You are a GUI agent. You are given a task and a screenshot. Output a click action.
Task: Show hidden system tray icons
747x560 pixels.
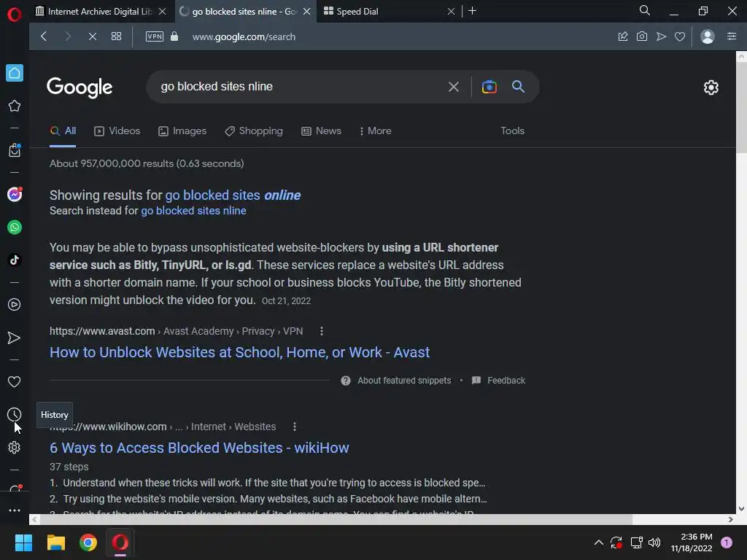[x=599, y=542]
